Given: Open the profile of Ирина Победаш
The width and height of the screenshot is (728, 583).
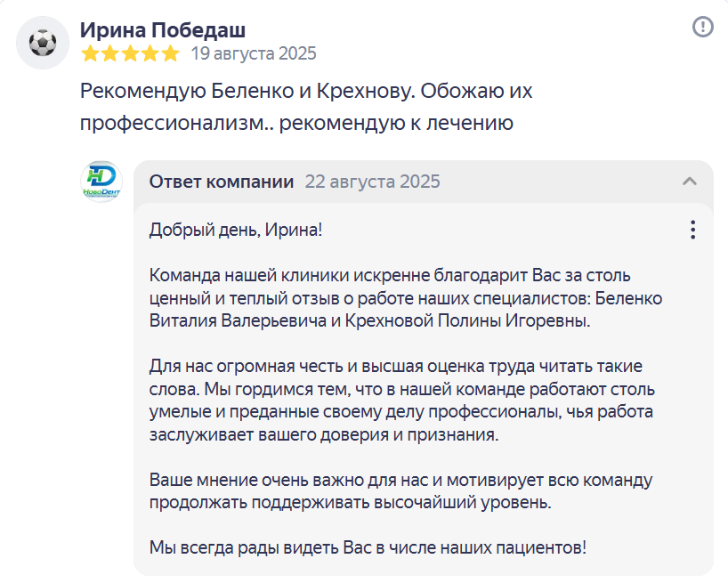Looking at the screenshot, I should point(163,30).
